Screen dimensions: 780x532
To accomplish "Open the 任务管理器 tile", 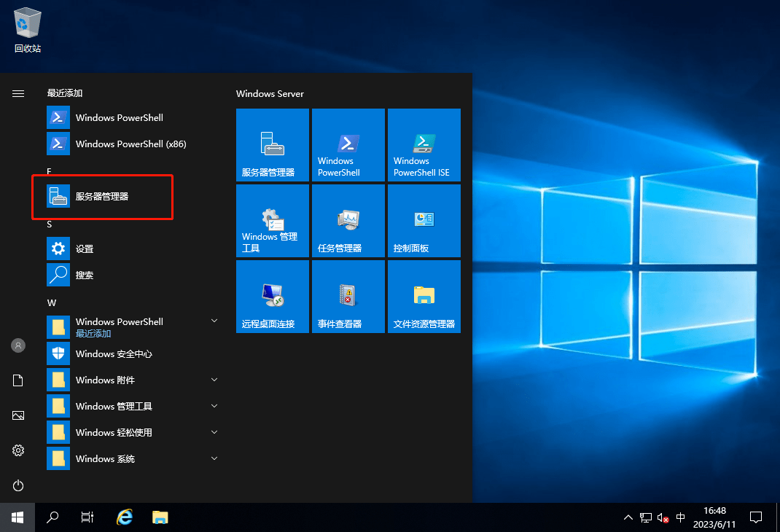I will pyautogui.click(x=348, y=220).
